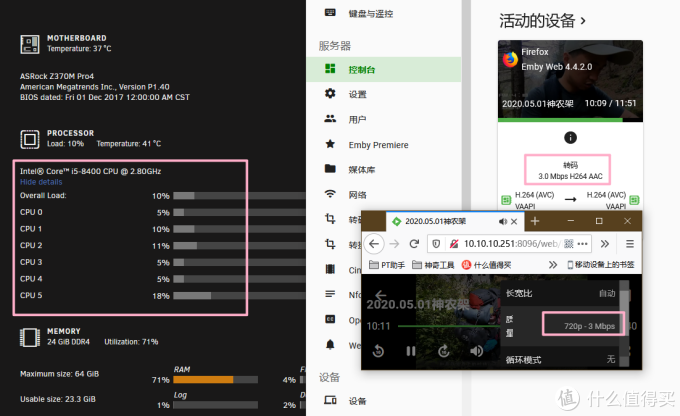Click the address bar showing 10.10.10.251:8096

(x=512, y=244)
